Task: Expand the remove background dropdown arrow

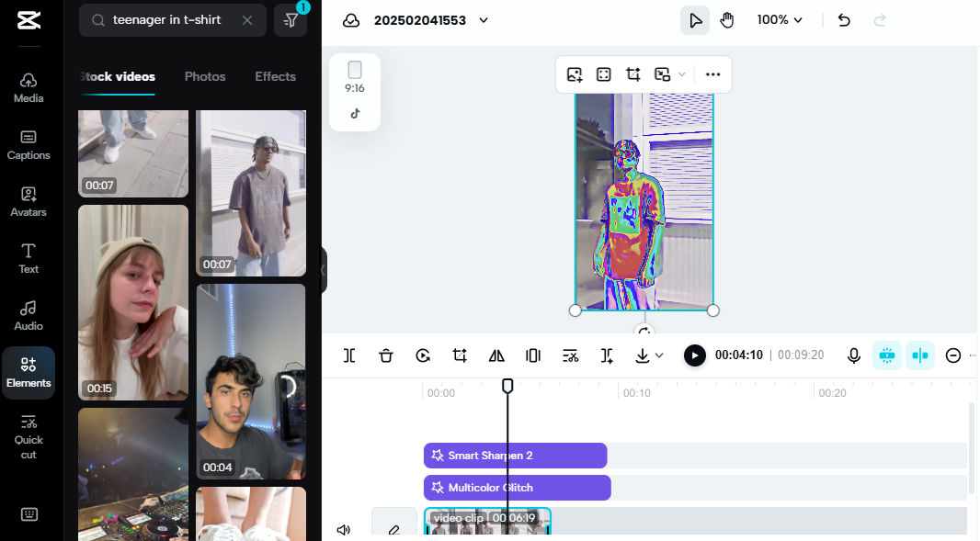Action: tap(682, 74)
